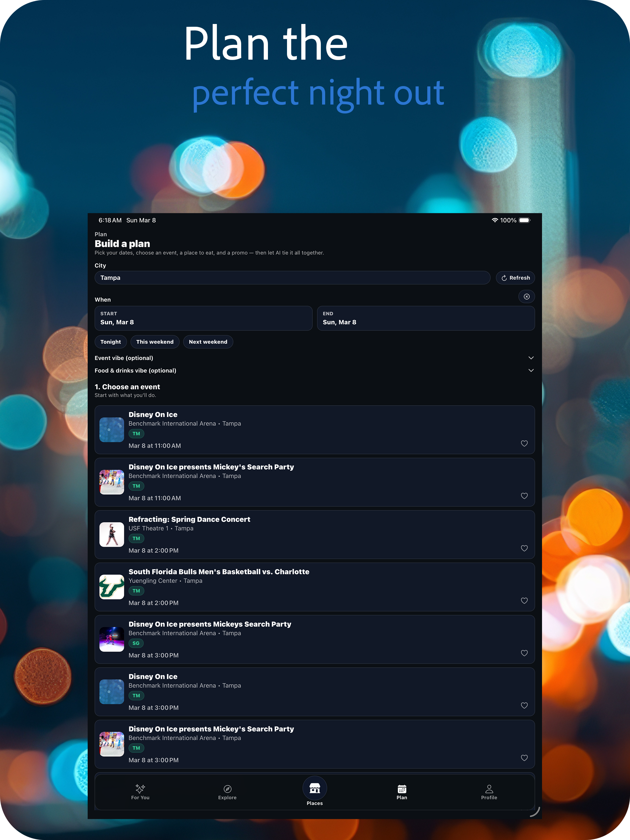Tap the 6:18 AM clock in the status bar
The image size is (630, 840).
tap(110, 220)
